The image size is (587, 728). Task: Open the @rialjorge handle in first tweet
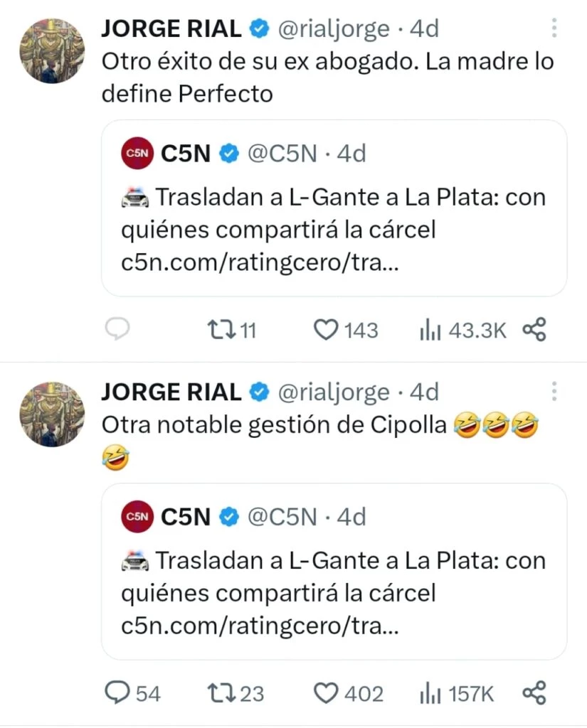pos(332,28)
